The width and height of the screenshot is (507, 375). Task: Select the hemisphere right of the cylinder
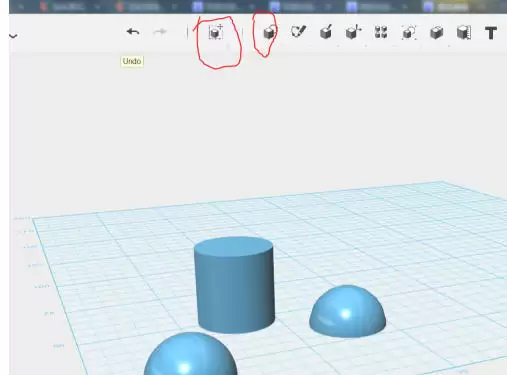click(x=347, y=311)
